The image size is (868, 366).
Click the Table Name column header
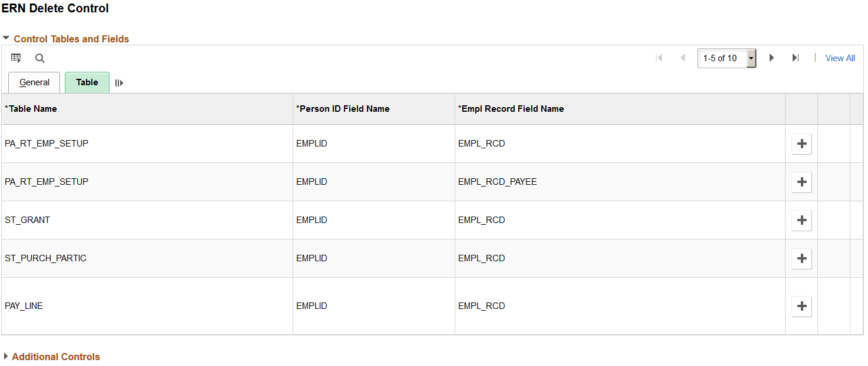coord(31,108)
